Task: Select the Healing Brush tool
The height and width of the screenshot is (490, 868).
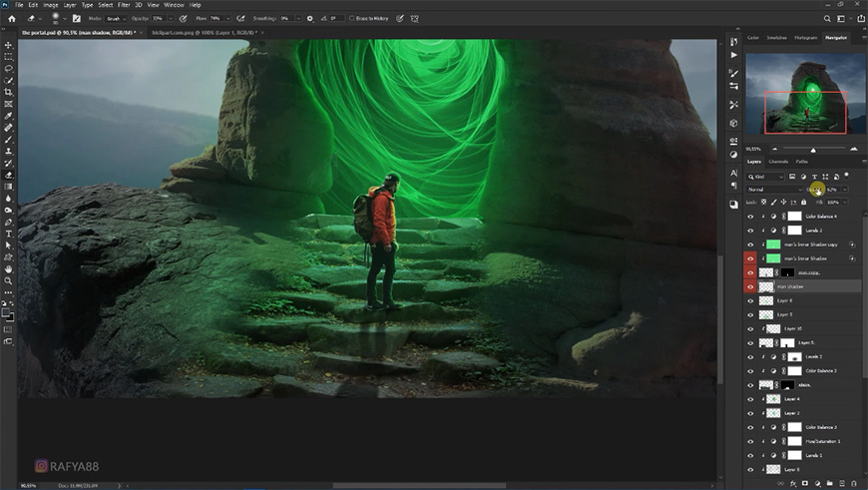Action: click(8, 128)
